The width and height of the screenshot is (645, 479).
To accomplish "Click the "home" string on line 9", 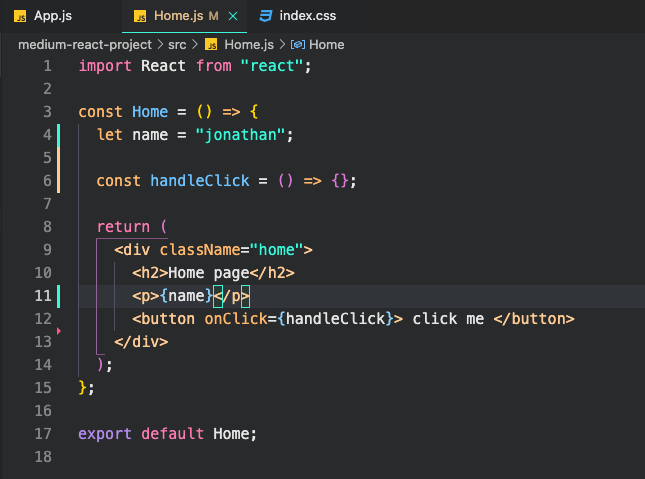I will (x=276, y=250).
